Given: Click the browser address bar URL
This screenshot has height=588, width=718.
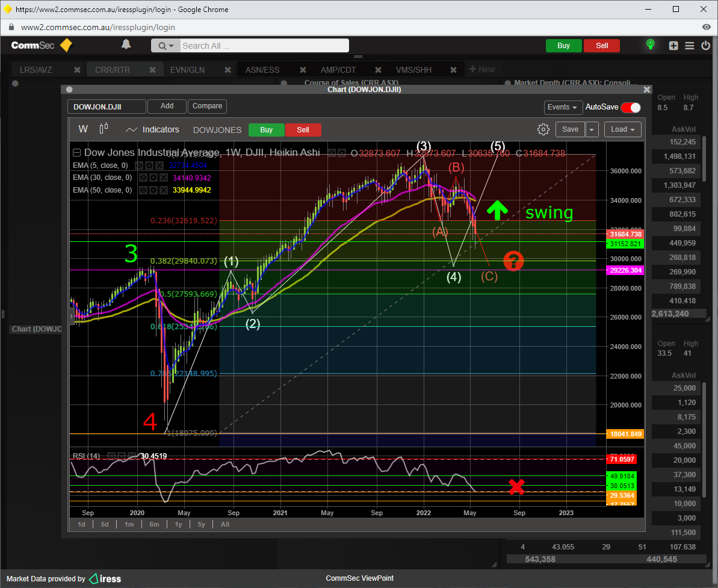Looking at the screenshot, I should click(x=98, y=27).
